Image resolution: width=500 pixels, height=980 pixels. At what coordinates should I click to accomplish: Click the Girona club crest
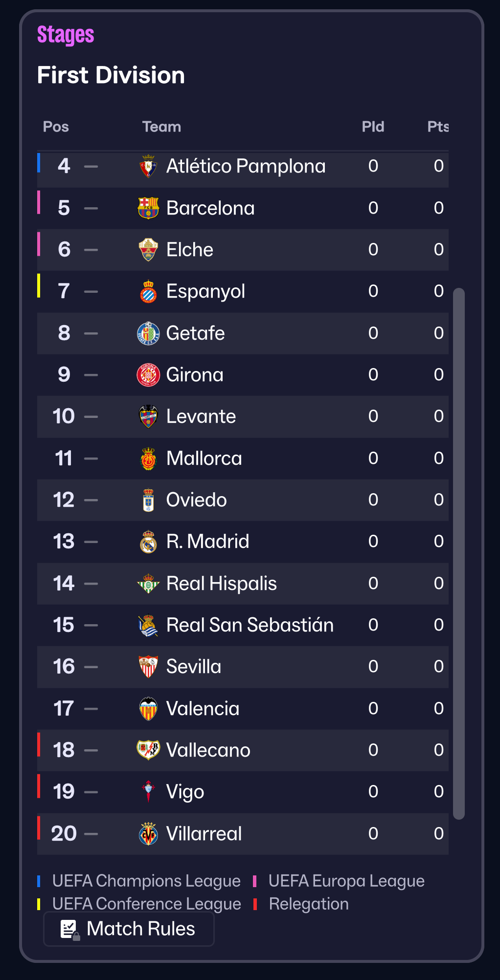pos(148,375)
